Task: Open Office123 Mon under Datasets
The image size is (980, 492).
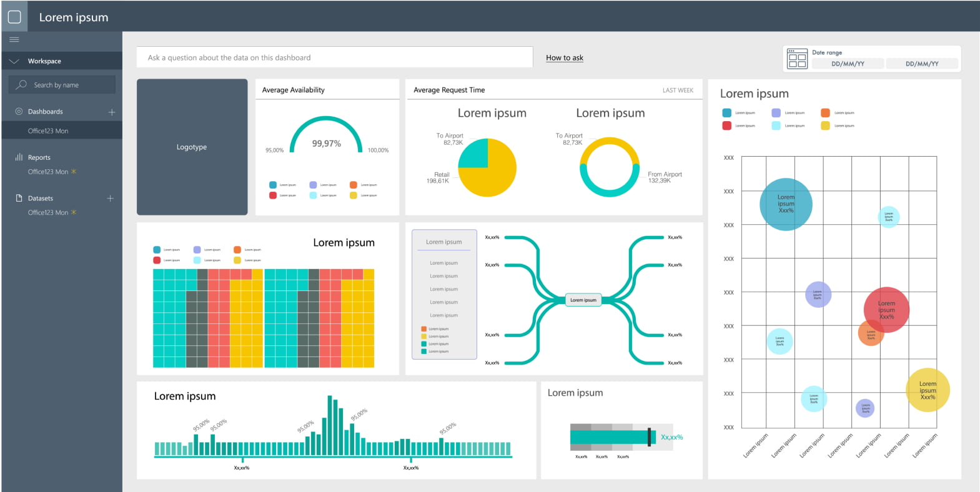Action: pos(48,212)
